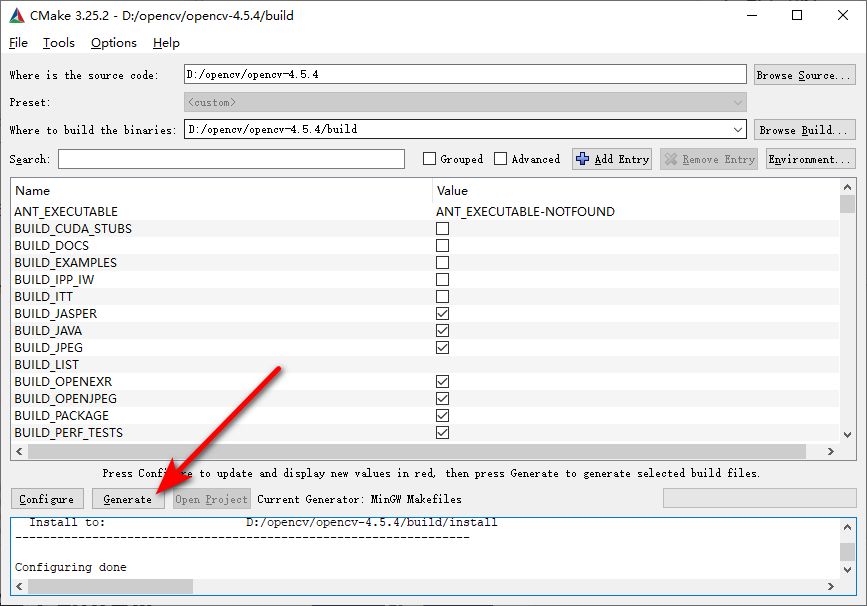Click output log scroll down arrow
The image size is (867, 606).
tap(847, 570)
